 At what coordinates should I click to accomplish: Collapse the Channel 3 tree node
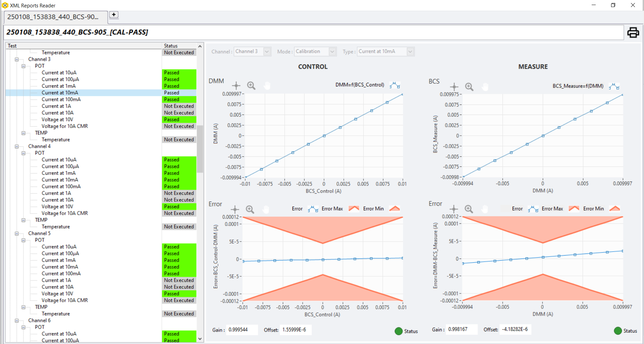click(16, 59)
